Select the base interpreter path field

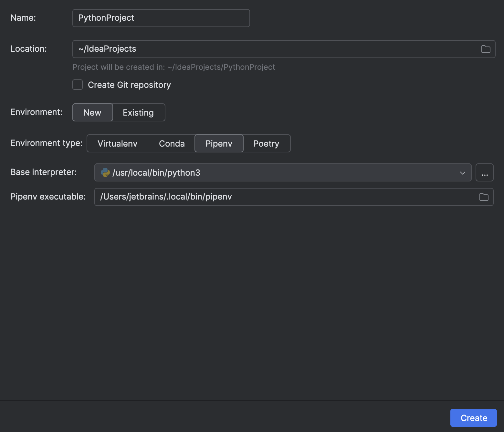(x=258, y=173)
